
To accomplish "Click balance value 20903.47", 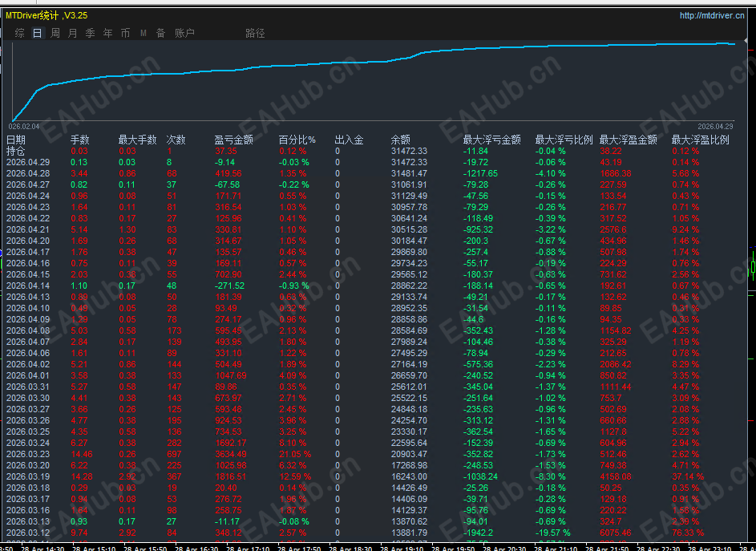I will 409,454.
